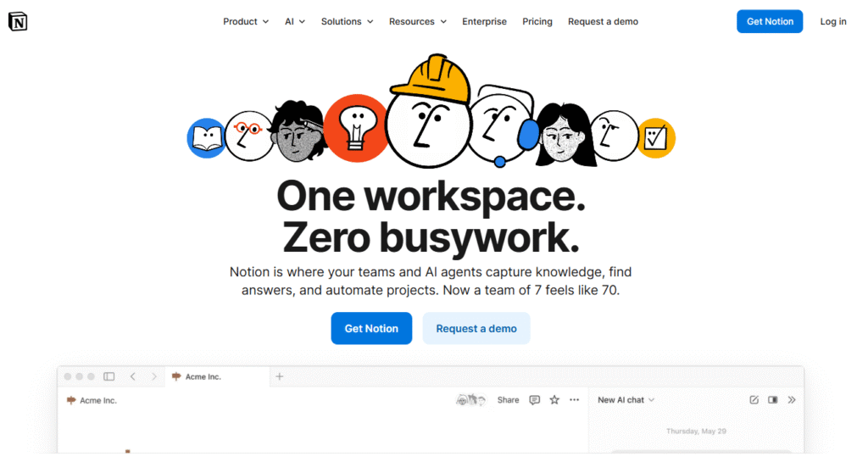Click the star favorite icon
This screenshot has height=462, width=868.
pos(554,399)
